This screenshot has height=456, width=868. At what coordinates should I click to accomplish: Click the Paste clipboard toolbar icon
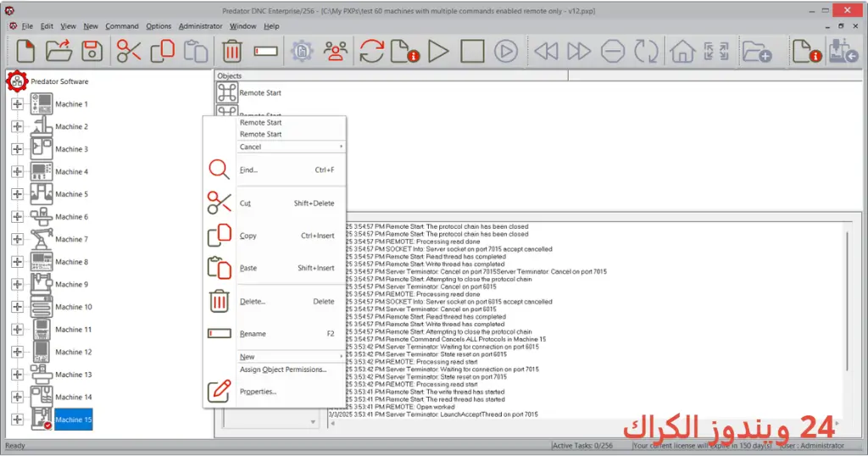pyautogui.click(x=196, y=52)
